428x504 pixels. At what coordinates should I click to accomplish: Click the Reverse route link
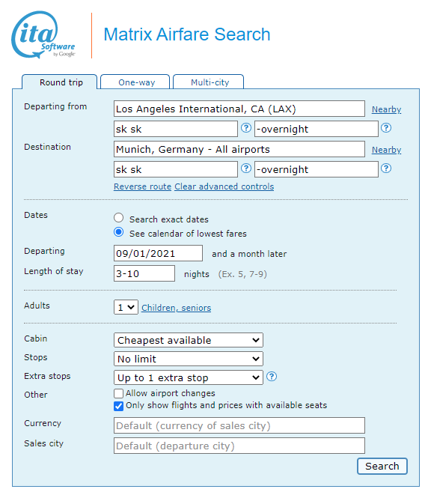coord(143,186)
